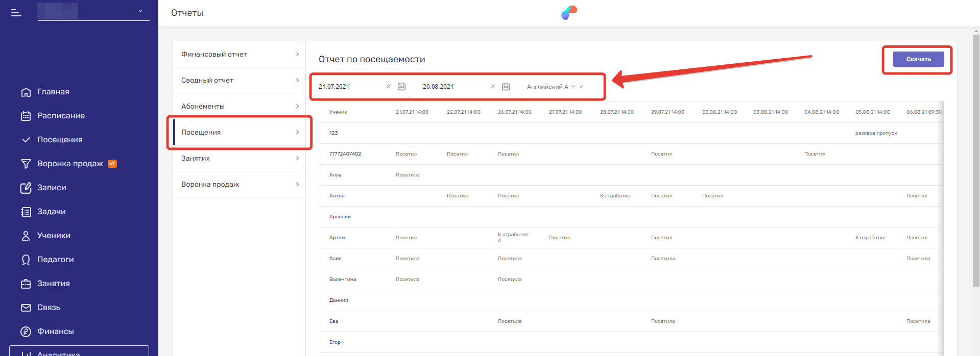Viewport: 980px width, 356px height.
Task: Expand the account selector in sidebar header
Action: pyautogui.click(x=140, y=11)
